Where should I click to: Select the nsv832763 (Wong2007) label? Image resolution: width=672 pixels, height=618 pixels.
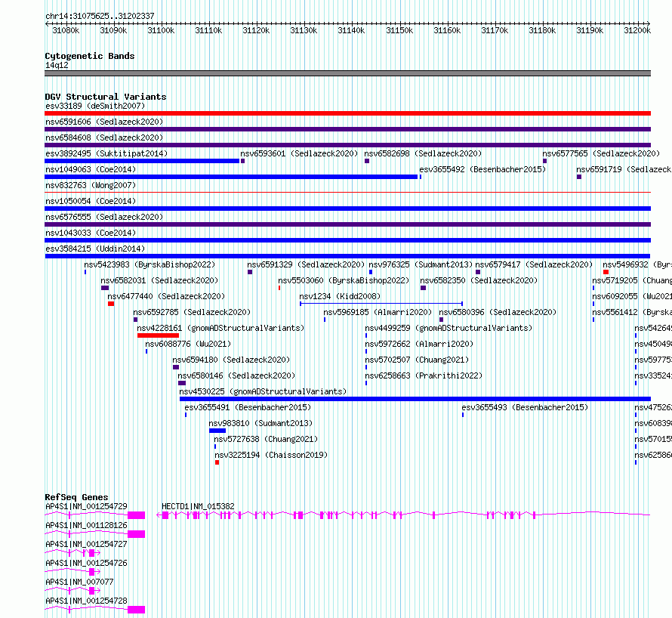pos(91,185)
